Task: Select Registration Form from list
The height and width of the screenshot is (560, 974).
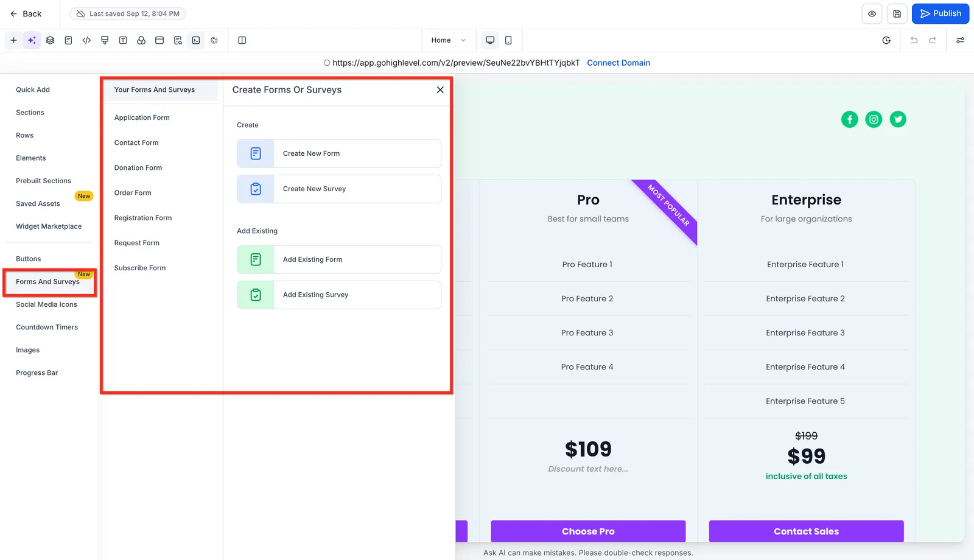Action: coord(143,217)
